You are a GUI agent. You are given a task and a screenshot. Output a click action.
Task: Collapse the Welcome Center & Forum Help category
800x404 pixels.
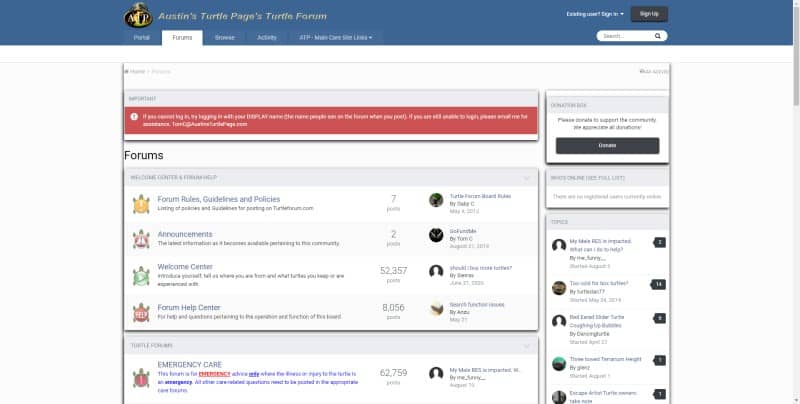[x=527, y=178]
